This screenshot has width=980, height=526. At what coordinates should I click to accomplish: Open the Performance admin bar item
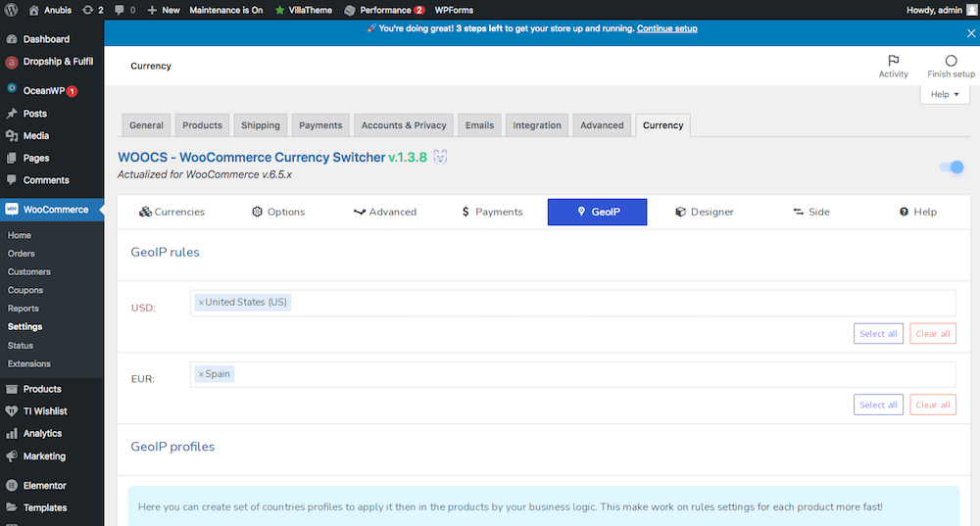click(384, 10)
